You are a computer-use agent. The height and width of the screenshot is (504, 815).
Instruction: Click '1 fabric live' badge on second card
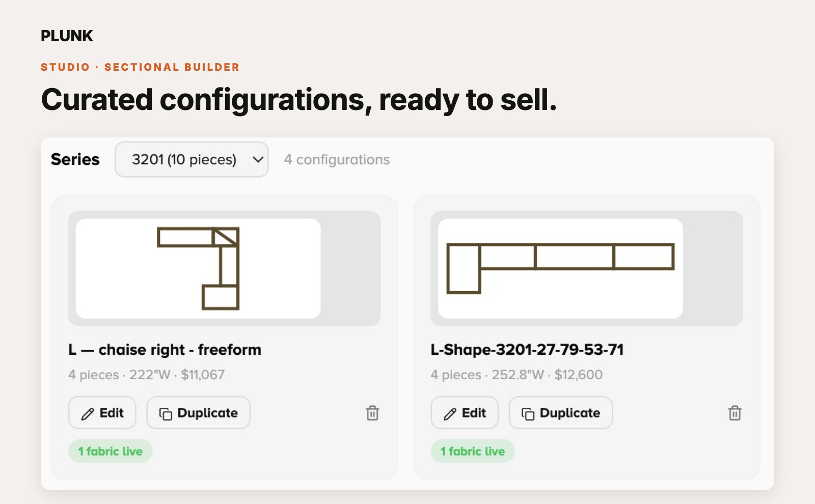point(473,451)
